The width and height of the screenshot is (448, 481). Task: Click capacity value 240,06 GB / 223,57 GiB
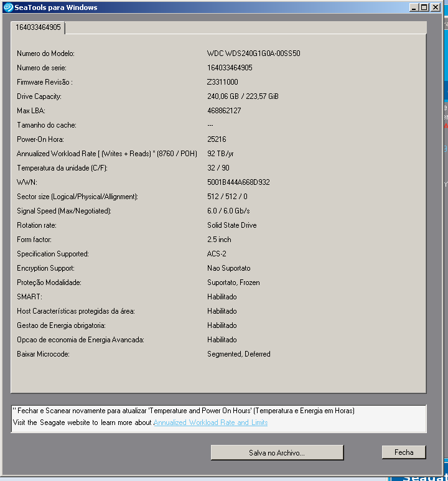(x=243, y=96)
